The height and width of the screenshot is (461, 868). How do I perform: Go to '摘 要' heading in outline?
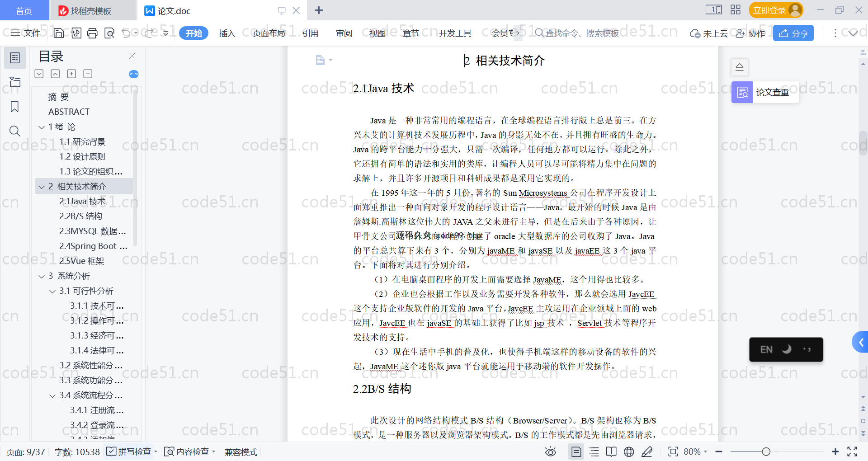click(x=58, y=97)
